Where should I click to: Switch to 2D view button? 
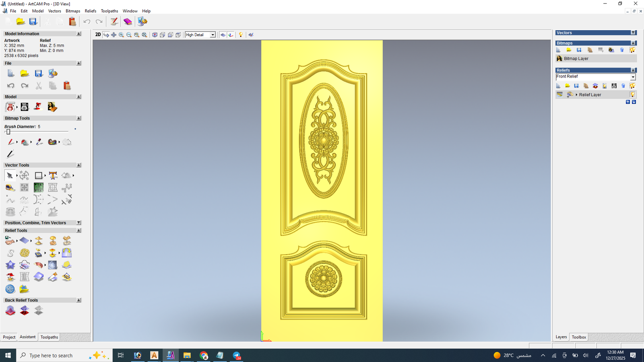pyautogui.click(x=98, y=35)
